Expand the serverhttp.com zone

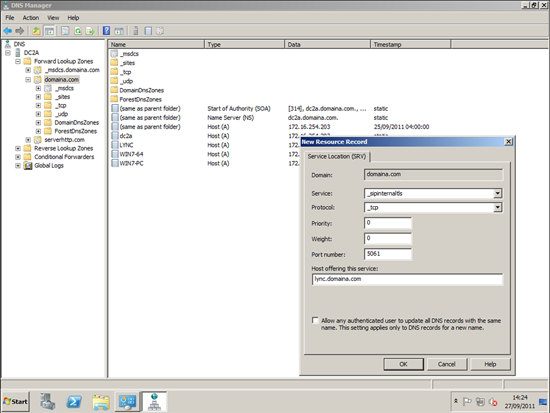pos(28,140)
